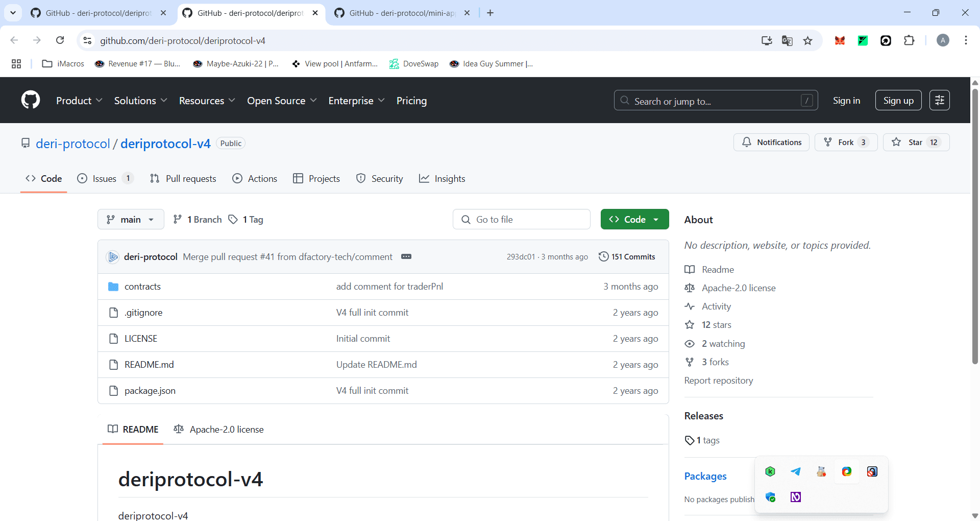The image size is (980, 521).
Task: Fork the repository with Fork button
Action: click(x=846, y=142)
